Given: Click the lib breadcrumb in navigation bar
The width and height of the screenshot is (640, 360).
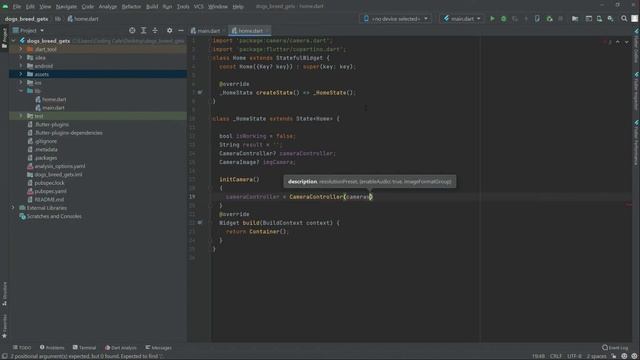Looking at the screenshot, I should point(58,19).
